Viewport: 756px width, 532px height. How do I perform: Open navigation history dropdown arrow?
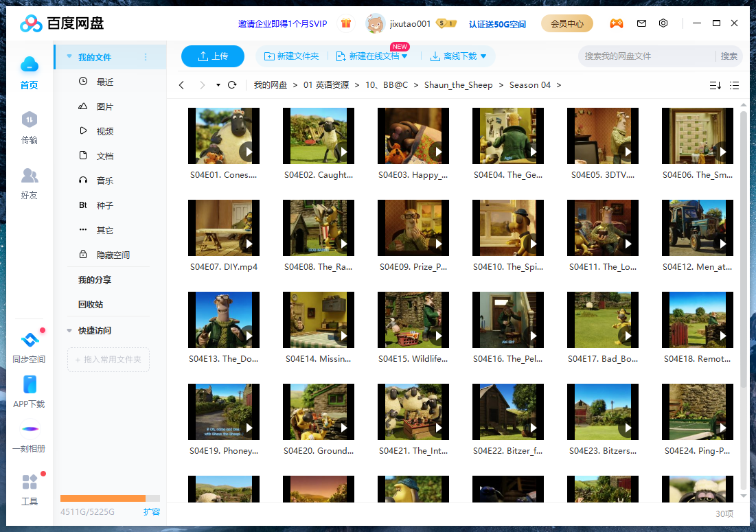click(x=218, y=85)
